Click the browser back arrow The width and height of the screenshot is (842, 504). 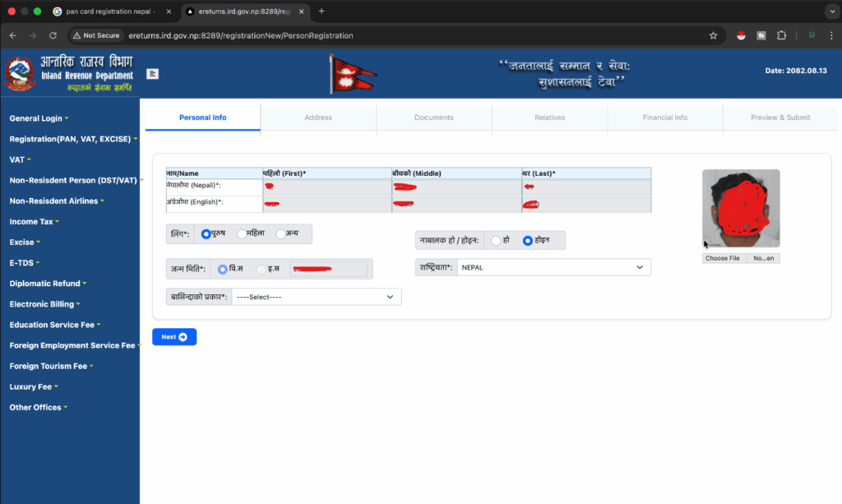[13, 35]
